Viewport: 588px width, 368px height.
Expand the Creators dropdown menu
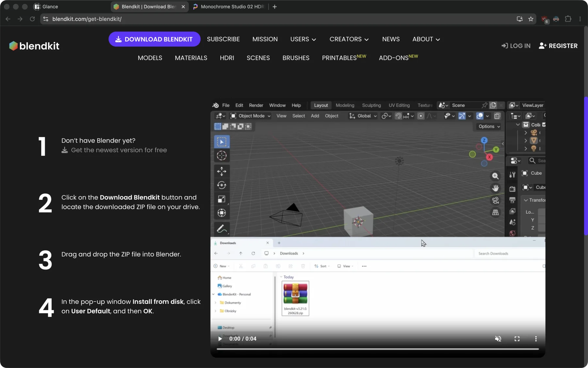coord(349,39)
